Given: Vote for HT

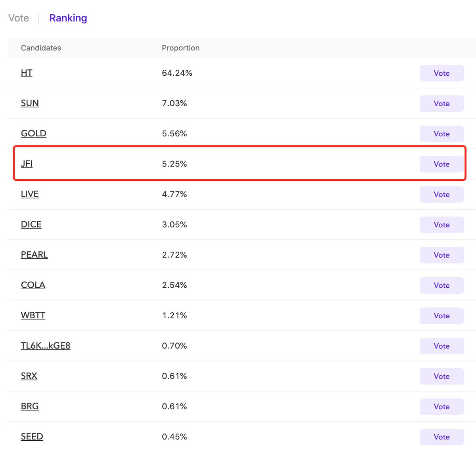Looking at the screenshot, I should (x=441, y=73).
